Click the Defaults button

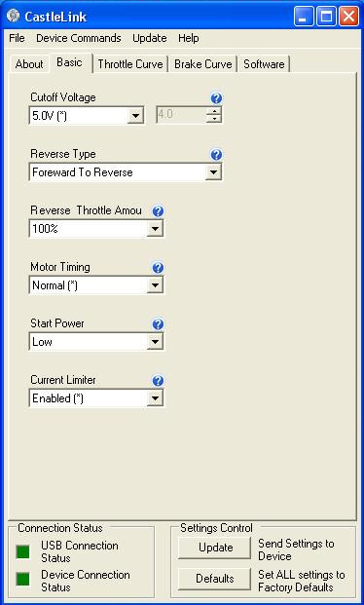coord(214,579)
